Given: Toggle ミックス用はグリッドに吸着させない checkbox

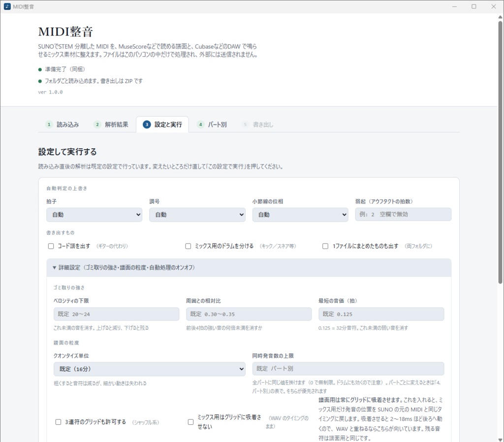Looking at the screenshot, I should (x=190, y=422).
